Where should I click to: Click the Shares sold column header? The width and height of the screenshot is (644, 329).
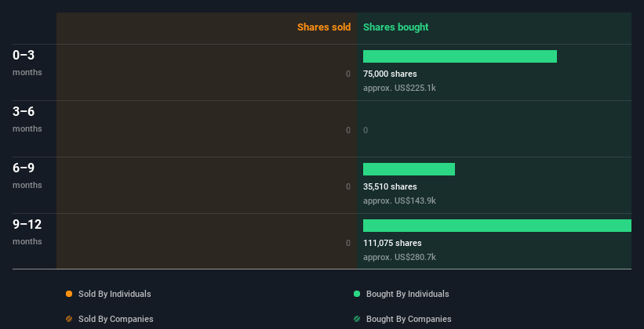pyautogui.click(x=324, y=27)
